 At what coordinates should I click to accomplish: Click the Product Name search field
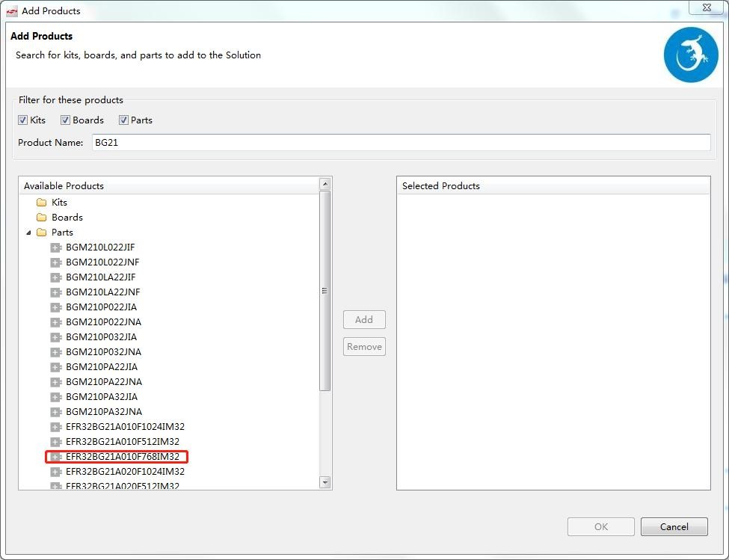(402, 143)
